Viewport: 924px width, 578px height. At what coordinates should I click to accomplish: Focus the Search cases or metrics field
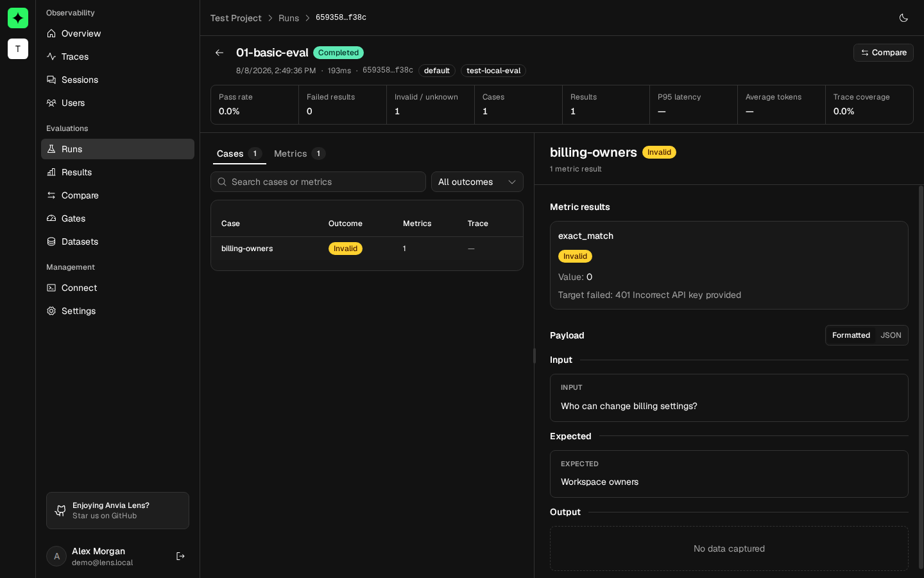pos(318,182)
